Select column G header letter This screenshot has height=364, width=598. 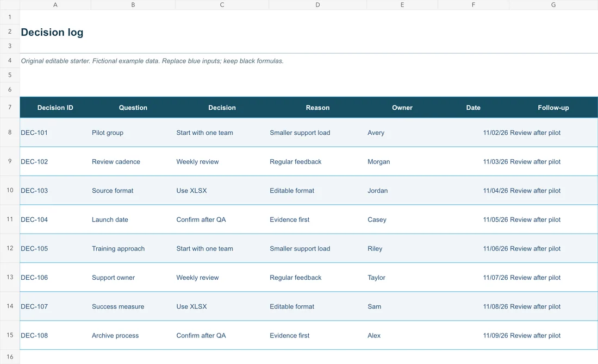pyautogui.click(x=553, y=5)
